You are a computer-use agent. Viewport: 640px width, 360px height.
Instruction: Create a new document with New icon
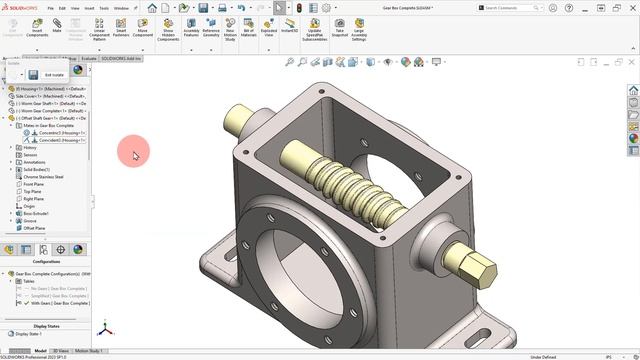tap(165, 8)
